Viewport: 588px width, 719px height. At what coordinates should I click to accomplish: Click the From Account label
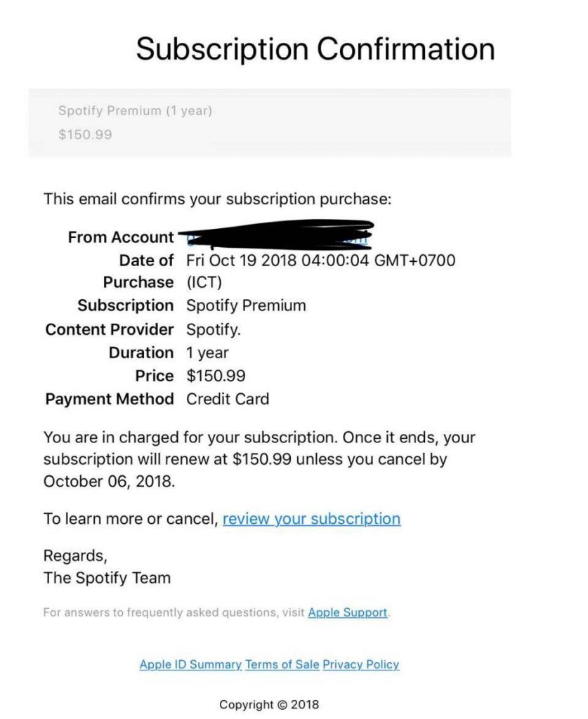(121, 237)
